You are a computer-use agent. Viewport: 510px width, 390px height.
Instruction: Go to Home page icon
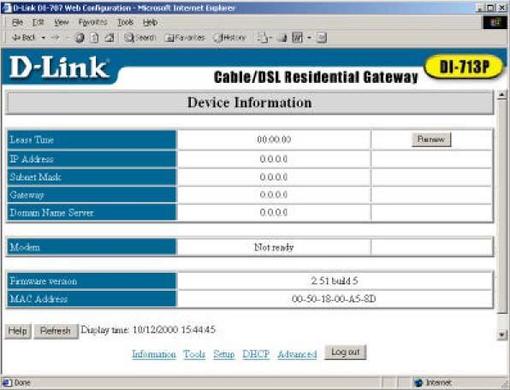tap(109, 38)
